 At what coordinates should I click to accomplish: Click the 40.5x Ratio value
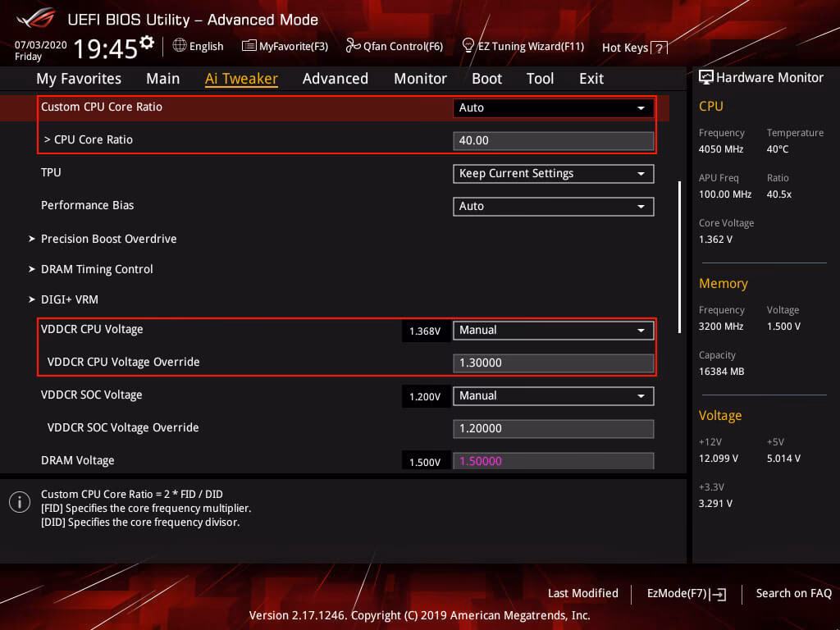779,194
